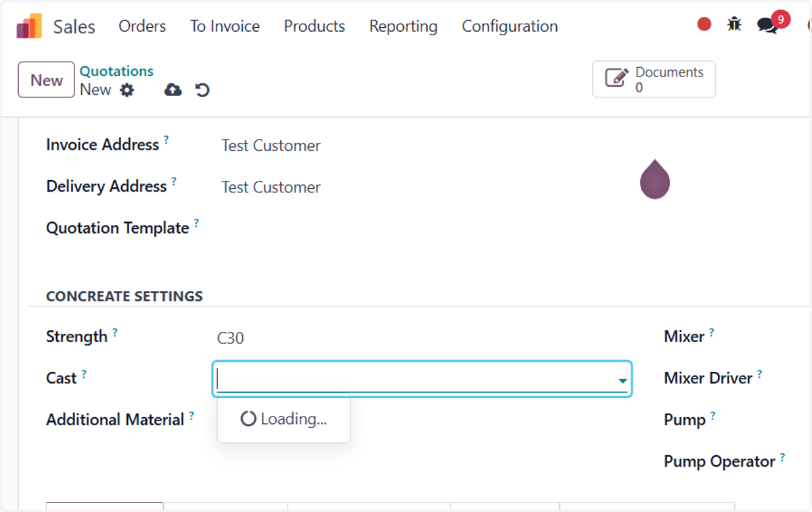Go back to Quotations breadcrumb
812x512 pixels.
[x=116, y=71]
